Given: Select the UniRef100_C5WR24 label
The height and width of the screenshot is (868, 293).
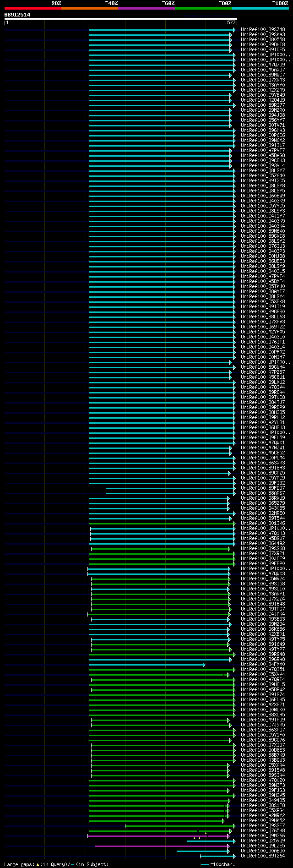Looking at the screenshot, I should (263, 579).
